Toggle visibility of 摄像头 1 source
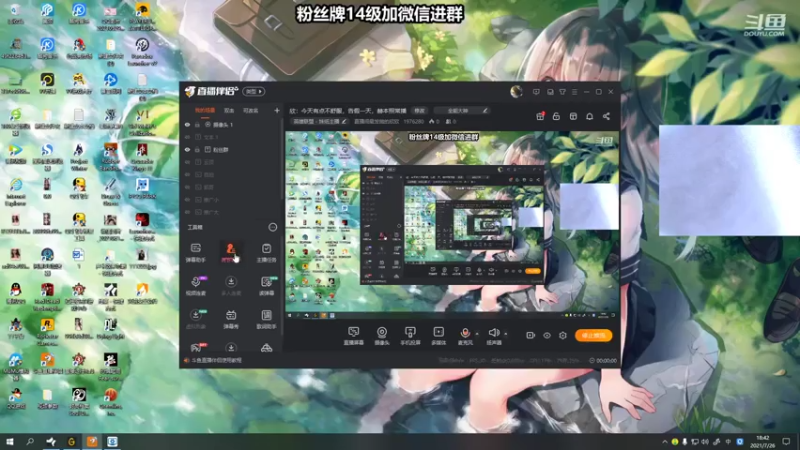The width and height of the screenshot is (800, 450). 187,124
